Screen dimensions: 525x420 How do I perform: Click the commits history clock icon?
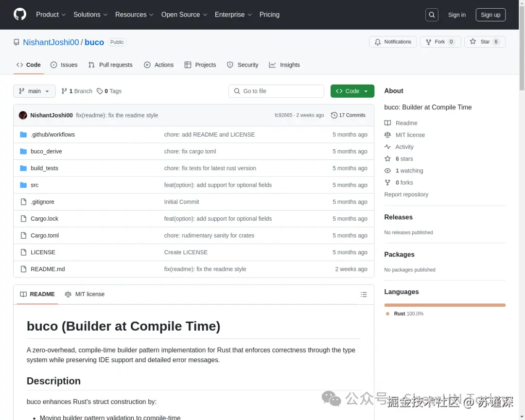[334, 115]
